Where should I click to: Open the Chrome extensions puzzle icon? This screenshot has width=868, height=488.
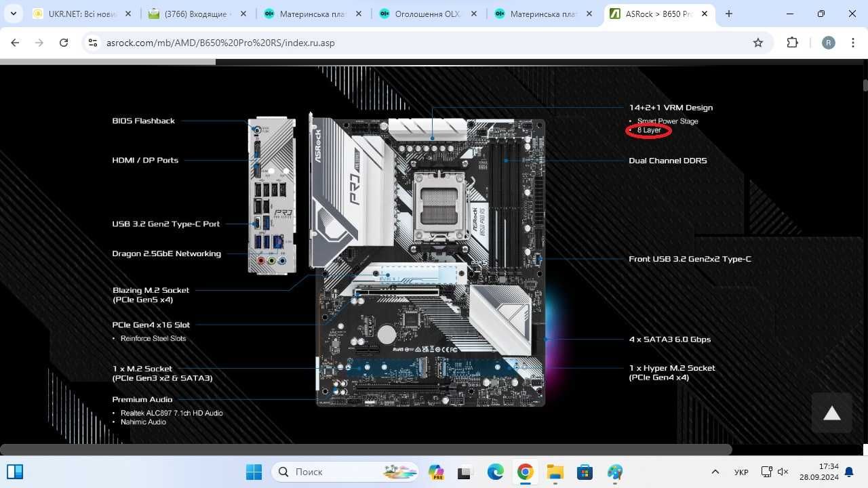(x=792, y=43)
